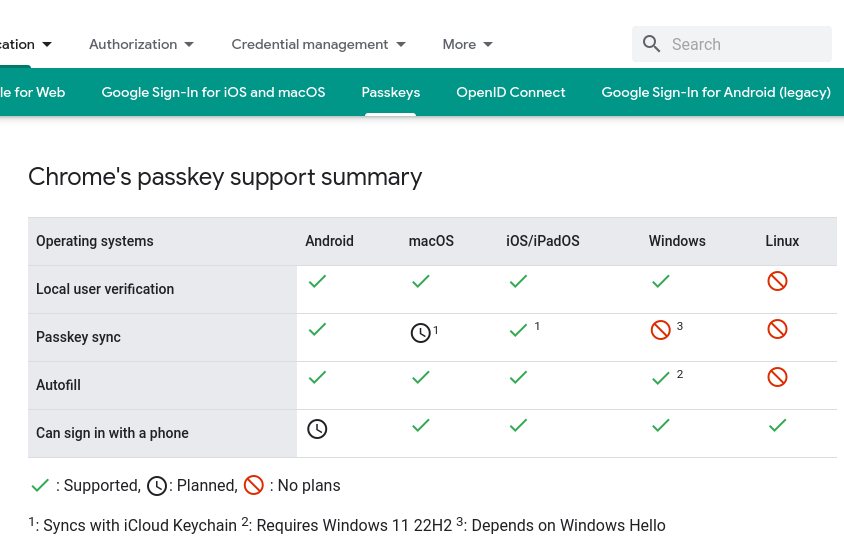The image size is (844, 543).
Task: Click the No plans legend icon
Action: (254, 485)
